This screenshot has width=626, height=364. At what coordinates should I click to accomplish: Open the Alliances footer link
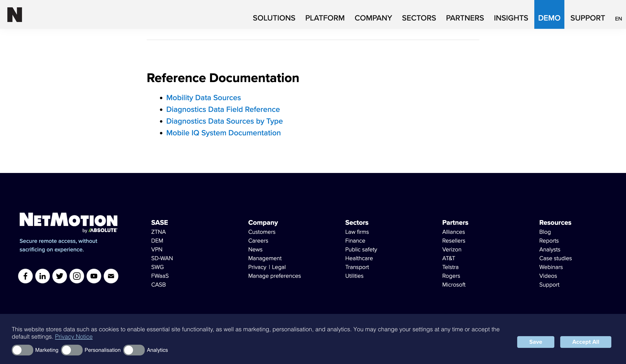point(454,232)
